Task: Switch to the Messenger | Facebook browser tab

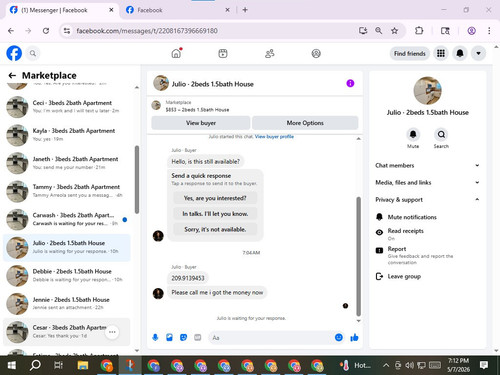Action: (61, 10)
